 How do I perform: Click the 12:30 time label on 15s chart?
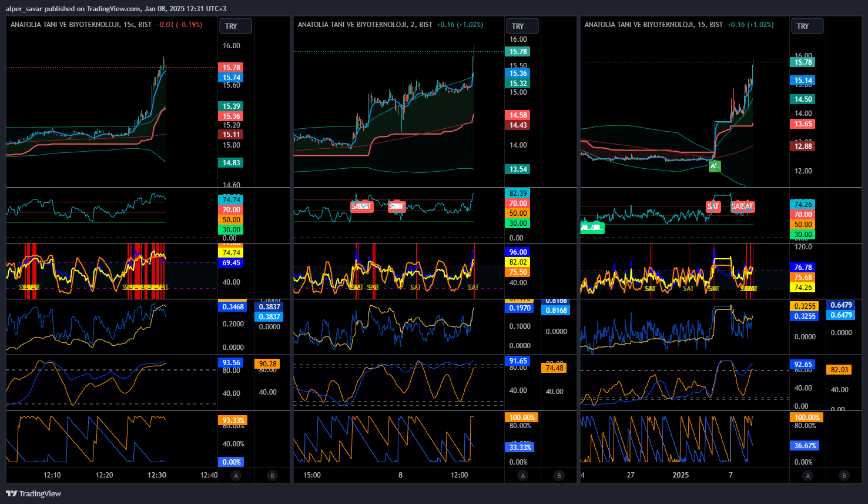pyautogui.click(x=157, y=475)
